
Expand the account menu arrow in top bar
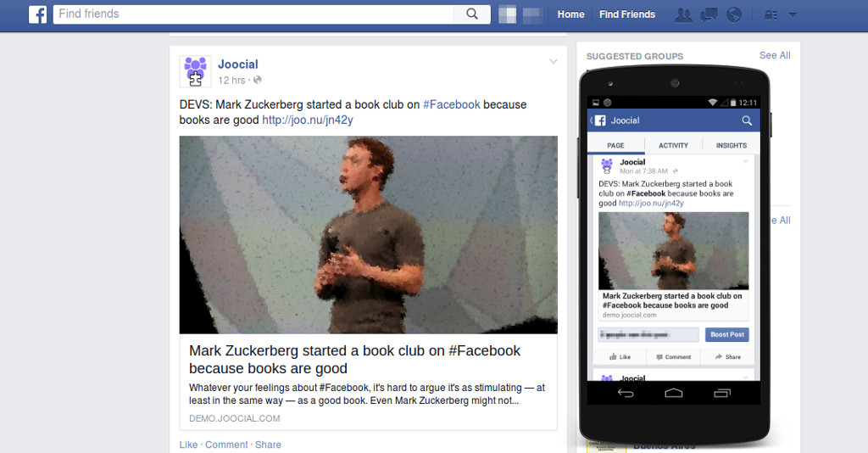tap(793, 15)
